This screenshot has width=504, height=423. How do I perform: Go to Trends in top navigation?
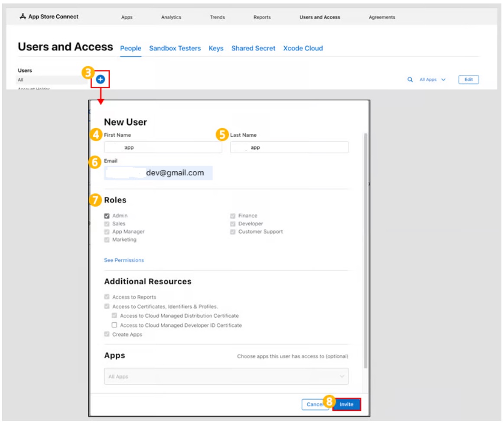point(218,17)
